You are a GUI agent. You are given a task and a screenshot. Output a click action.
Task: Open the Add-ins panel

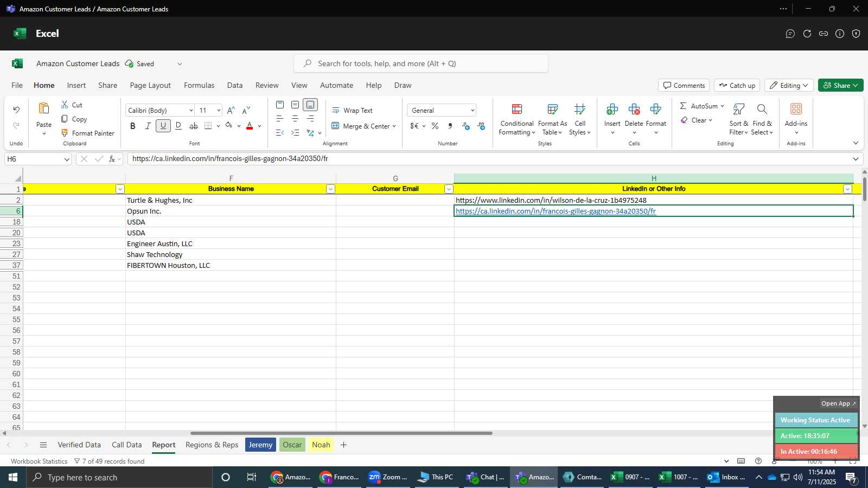796,119
